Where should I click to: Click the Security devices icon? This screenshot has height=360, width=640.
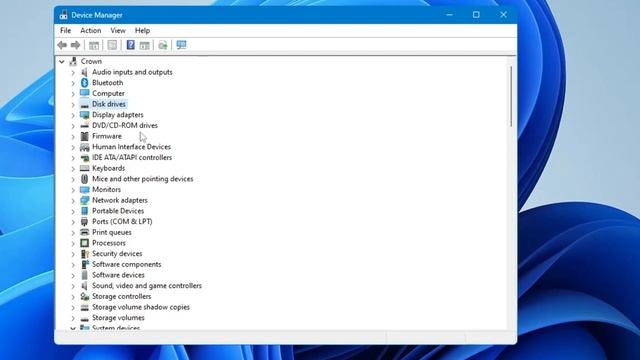84,253
